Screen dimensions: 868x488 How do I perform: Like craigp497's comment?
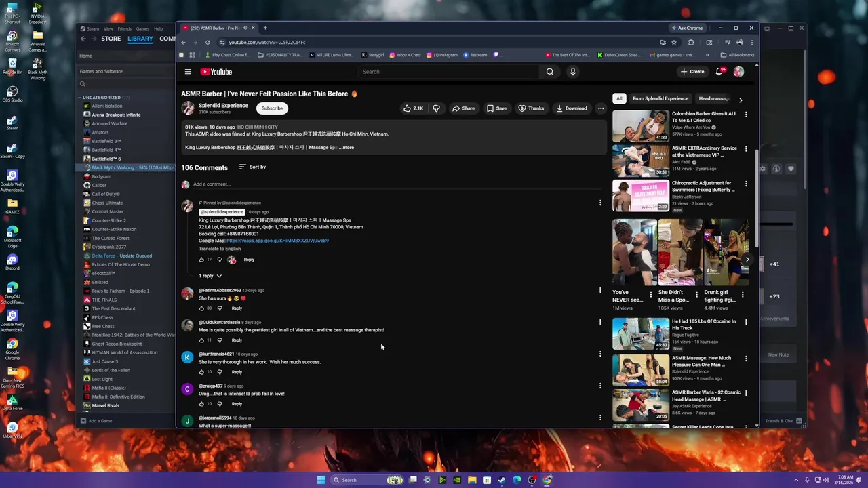click(x=201, y=404)
